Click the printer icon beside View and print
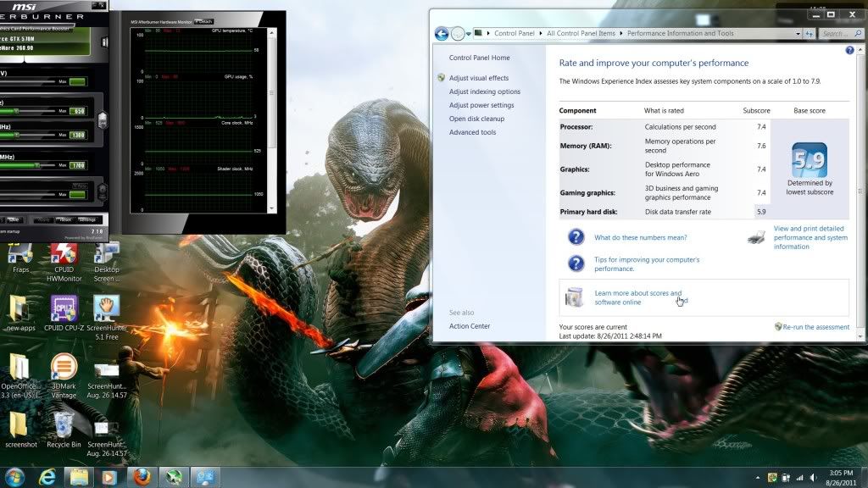Screen dimensions: 868x488 756,238
